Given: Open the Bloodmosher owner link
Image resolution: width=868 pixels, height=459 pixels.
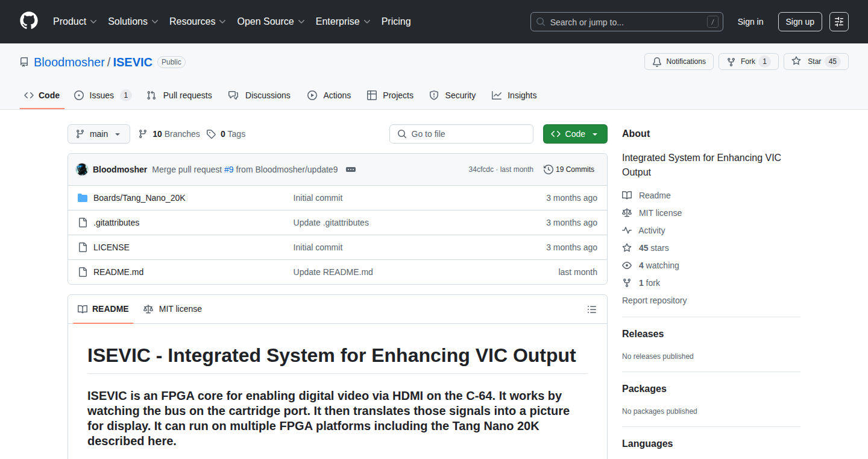Looking at the screenshot, I should (69, 62).
